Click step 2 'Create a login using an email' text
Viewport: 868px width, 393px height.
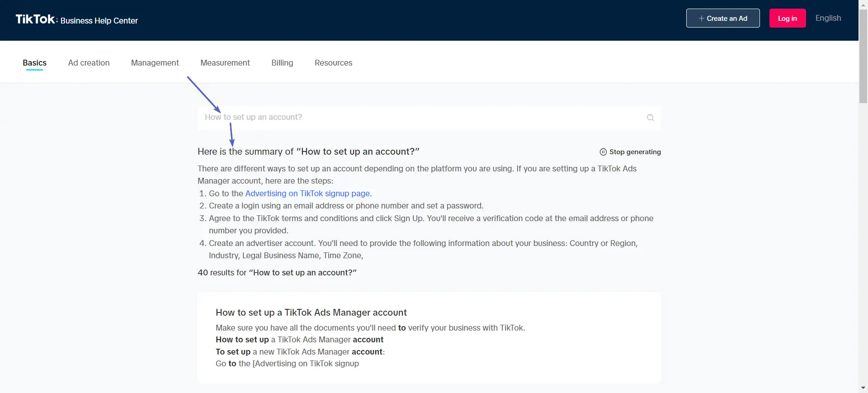346,206
